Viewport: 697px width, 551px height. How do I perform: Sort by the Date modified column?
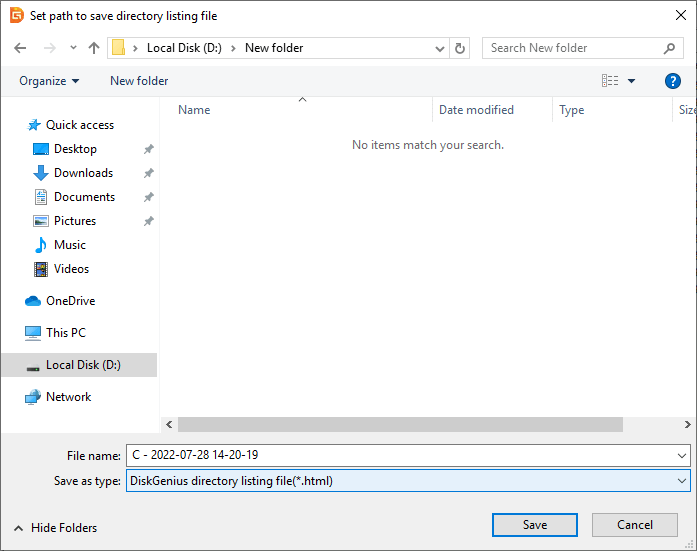[476, 110]
